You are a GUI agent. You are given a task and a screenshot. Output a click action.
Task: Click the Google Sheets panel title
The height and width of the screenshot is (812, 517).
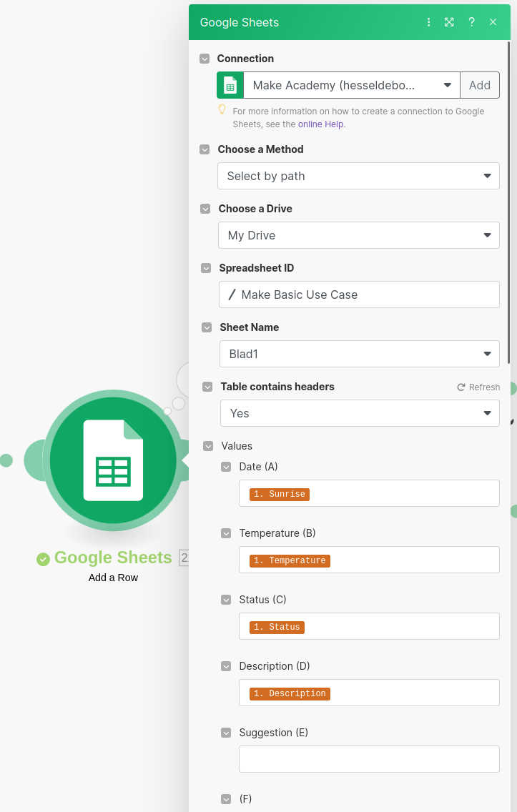pos(240,22)
